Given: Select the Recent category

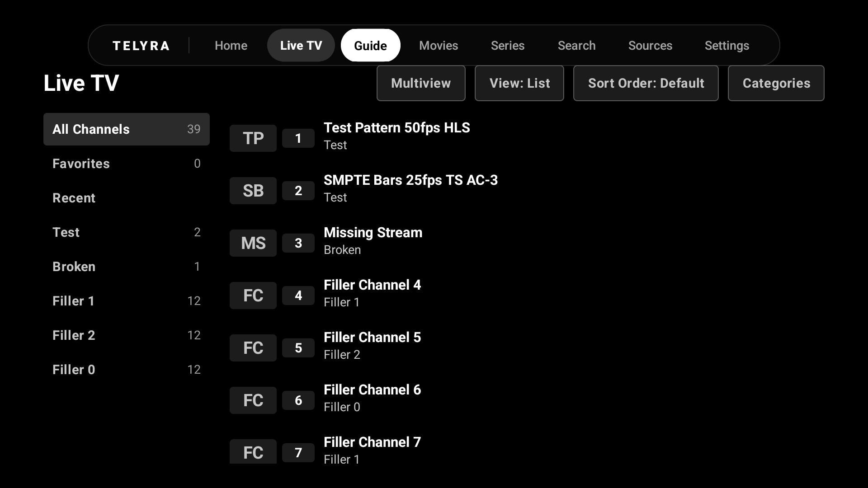Looking at the screenshot, I should click(x=127, y=198).
